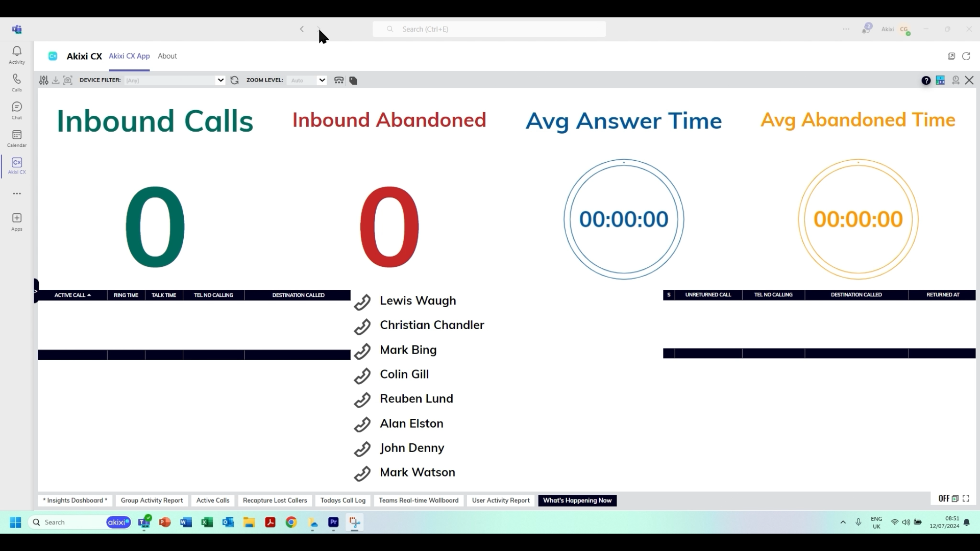Screen dimensions: 980x551
Task: Select the wallboard layout icon
Action: pyautogui.click(x=941, y=80)
